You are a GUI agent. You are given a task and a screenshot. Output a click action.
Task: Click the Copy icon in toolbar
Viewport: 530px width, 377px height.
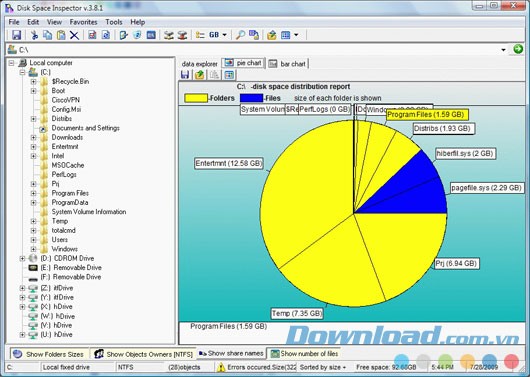[48, 35]
